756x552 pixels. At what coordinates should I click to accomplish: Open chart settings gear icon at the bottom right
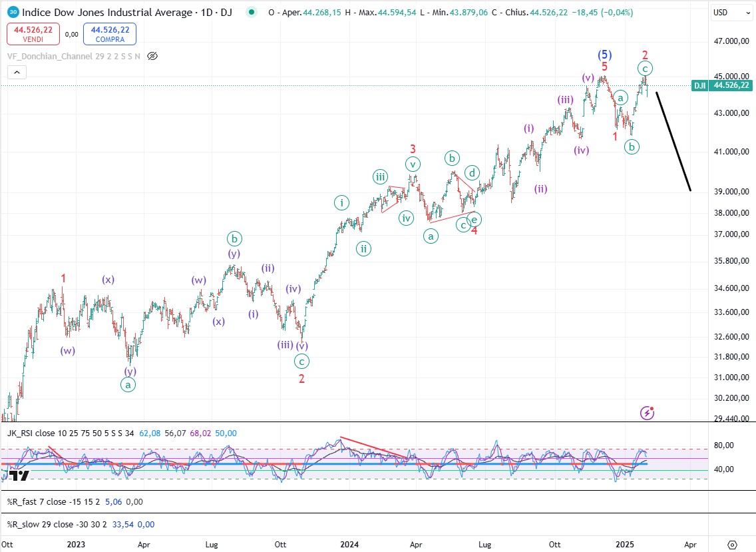[x=732, y=545]
